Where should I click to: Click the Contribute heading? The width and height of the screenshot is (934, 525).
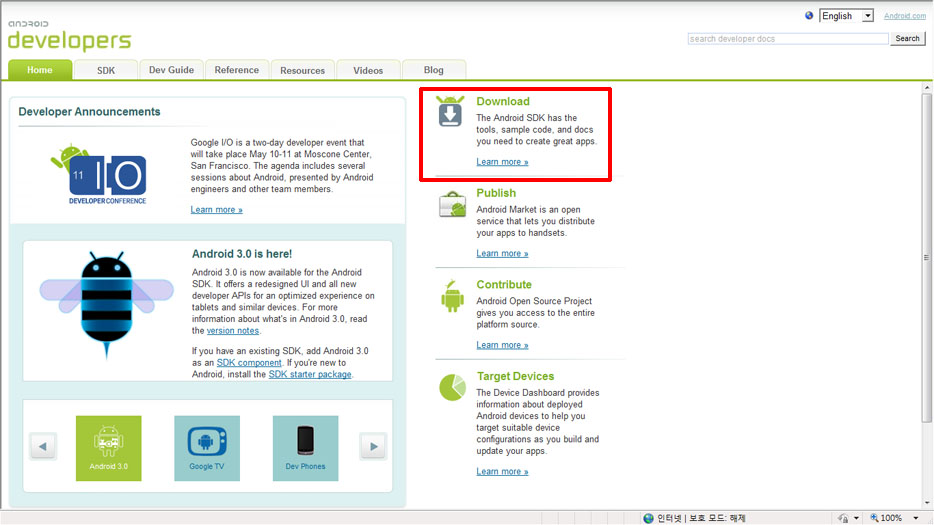click(504, 285)
